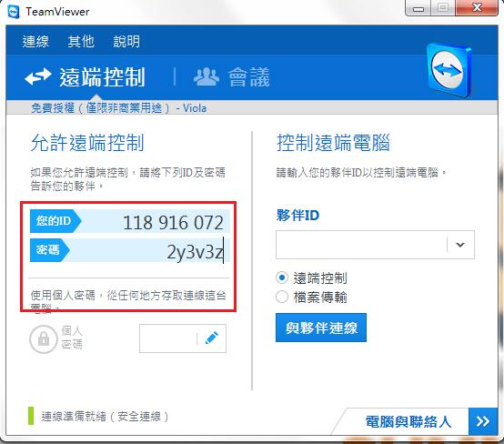This screenshot has height=444, width=504.
Task: Click the people icon beside 會議
Action: 207,76
